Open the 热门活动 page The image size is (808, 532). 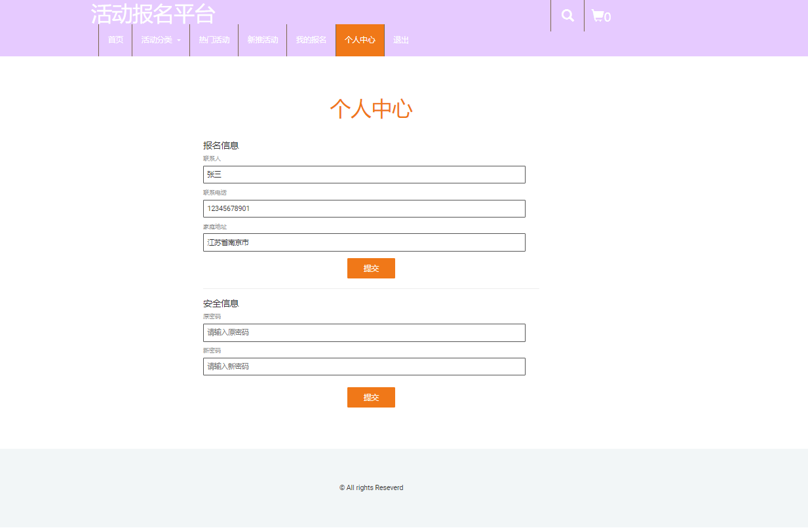point(214,40)
